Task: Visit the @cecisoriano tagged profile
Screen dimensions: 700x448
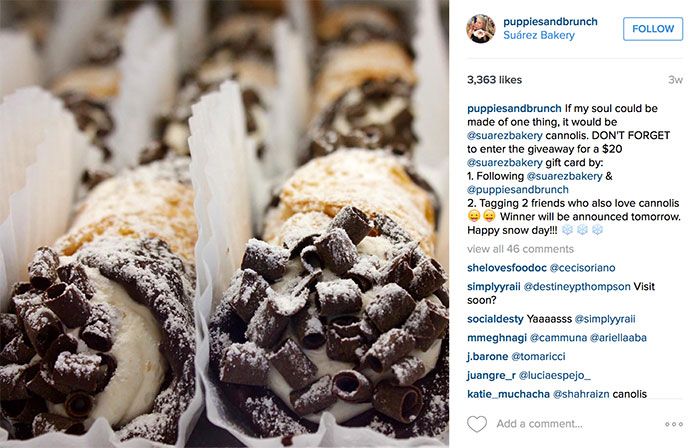Action: [x=582, y=268]
